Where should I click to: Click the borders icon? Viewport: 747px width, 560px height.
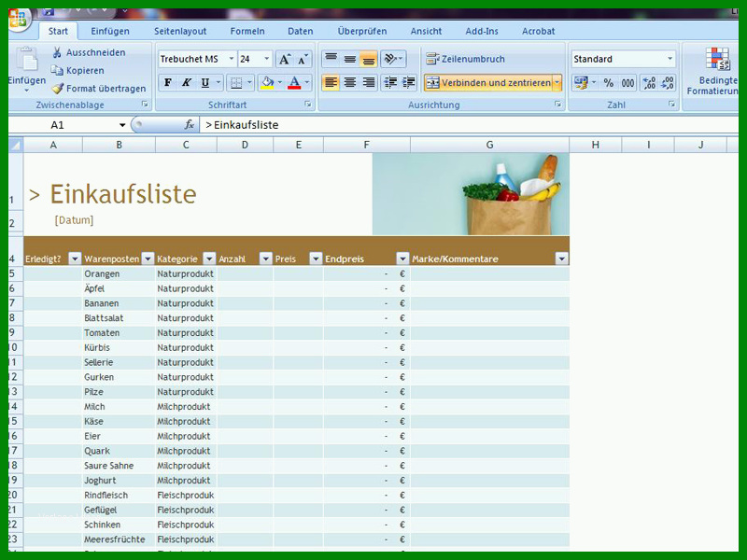click(x=236, y=83)
